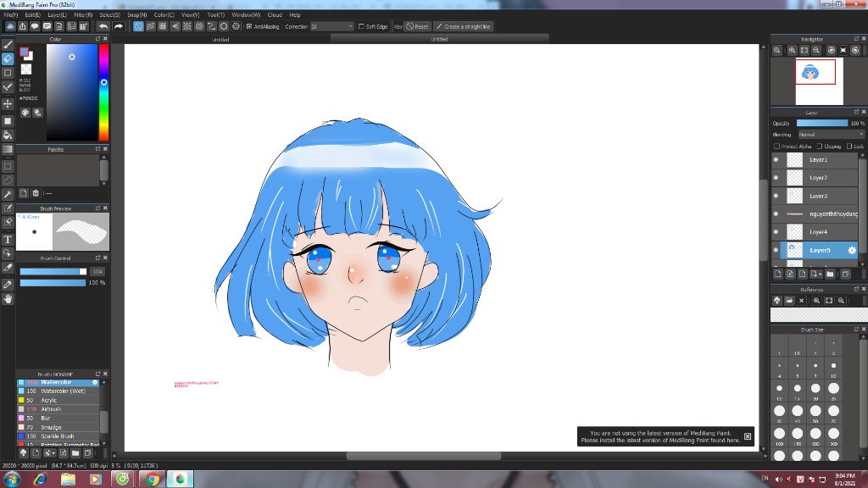This screenshot has width=868, height=488.
Task: Click the layer Opacity slider
Action: (x=822, y=124)
